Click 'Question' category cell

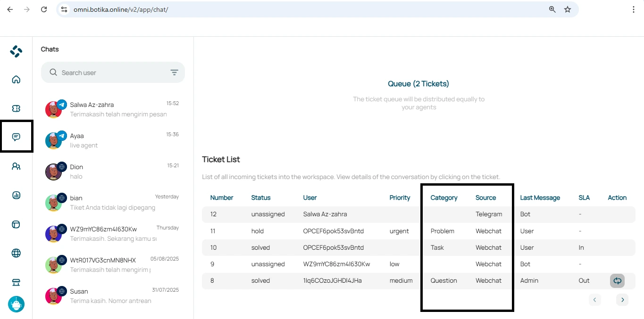tap(444, 281)
